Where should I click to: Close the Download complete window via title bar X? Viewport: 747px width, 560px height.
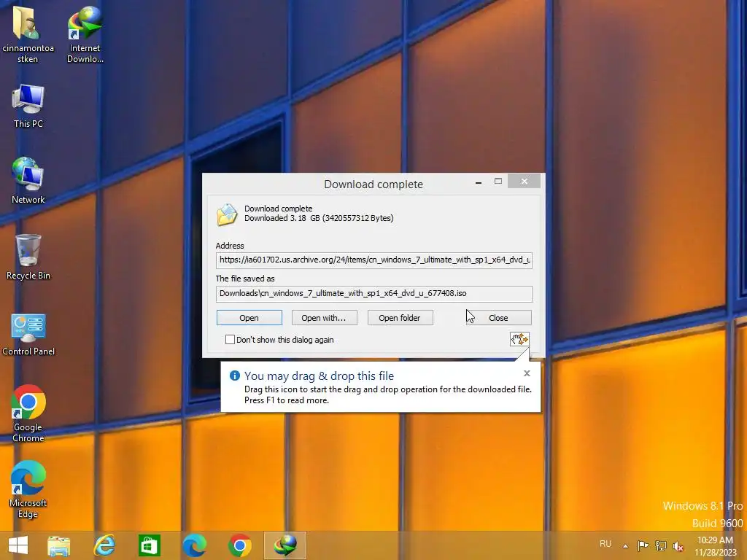pos(524,181)
